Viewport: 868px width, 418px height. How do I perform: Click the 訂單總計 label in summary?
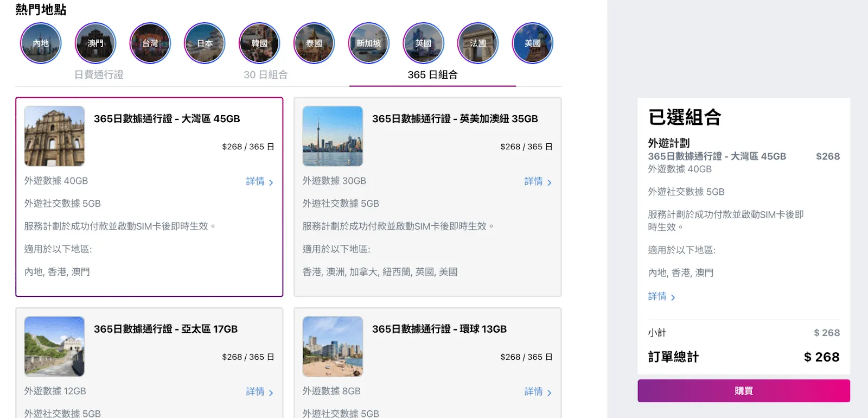673,357
